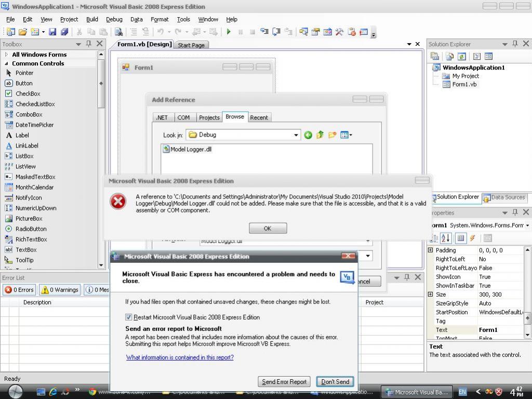Toggle auto-hide pin on Toolbox panel
Viewport: 532px width, 399px height.
88,44
